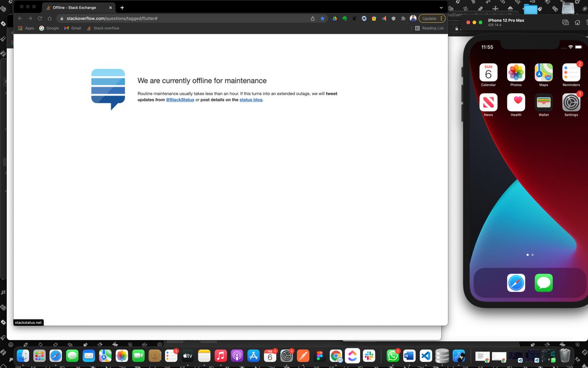Open Apple TV from the macOS Dock

187,356
